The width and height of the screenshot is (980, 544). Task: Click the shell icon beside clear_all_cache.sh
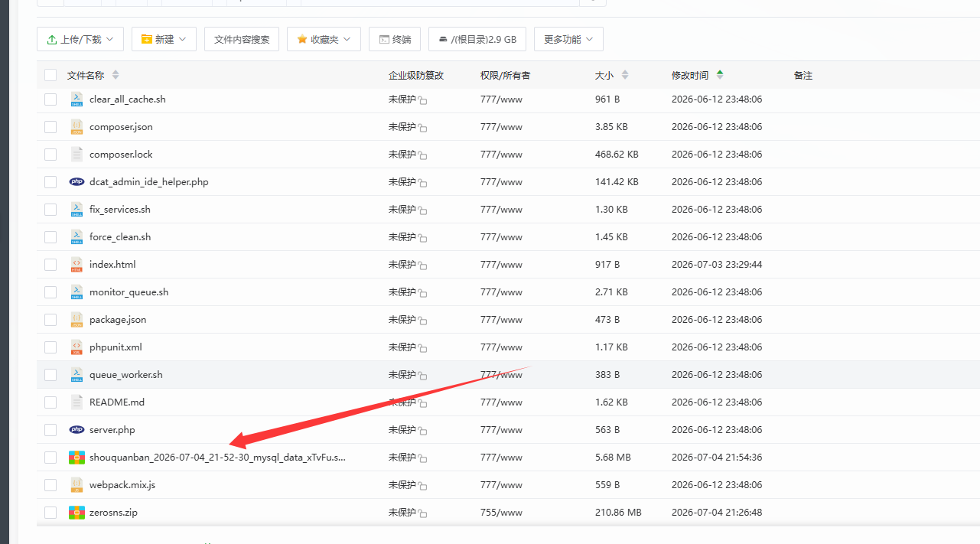[x=77, y=99]
